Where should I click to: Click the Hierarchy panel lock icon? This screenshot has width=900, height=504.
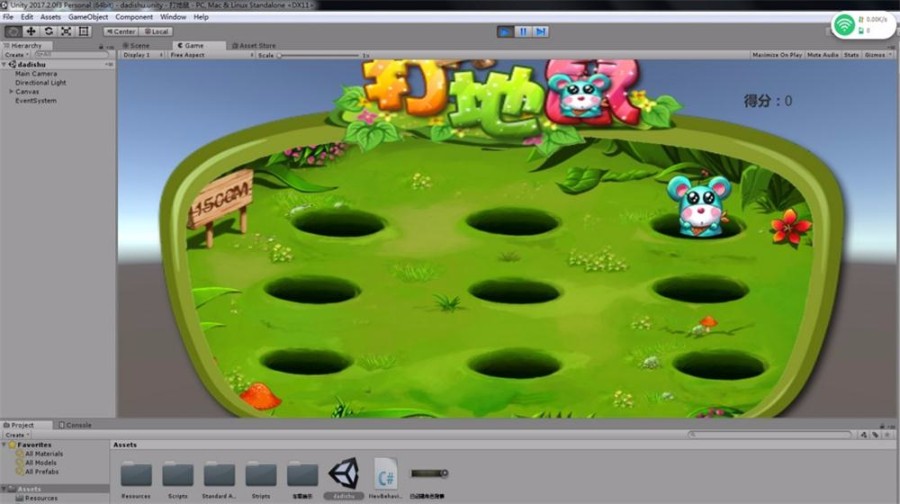click(101, 46)
